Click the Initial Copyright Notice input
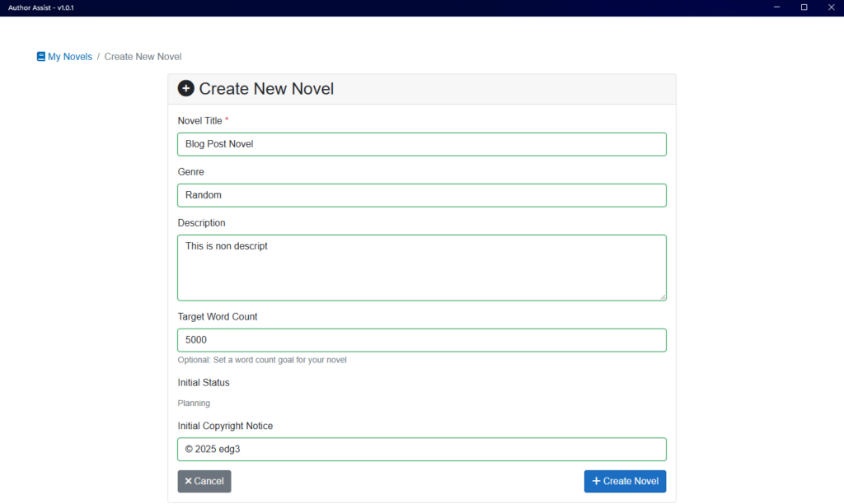 (421, 450)
